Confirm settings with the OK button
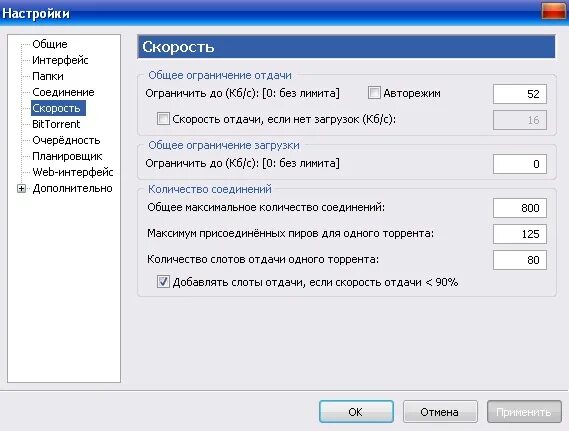The height and width of the screenshot is (431, 569). (356, 412)
